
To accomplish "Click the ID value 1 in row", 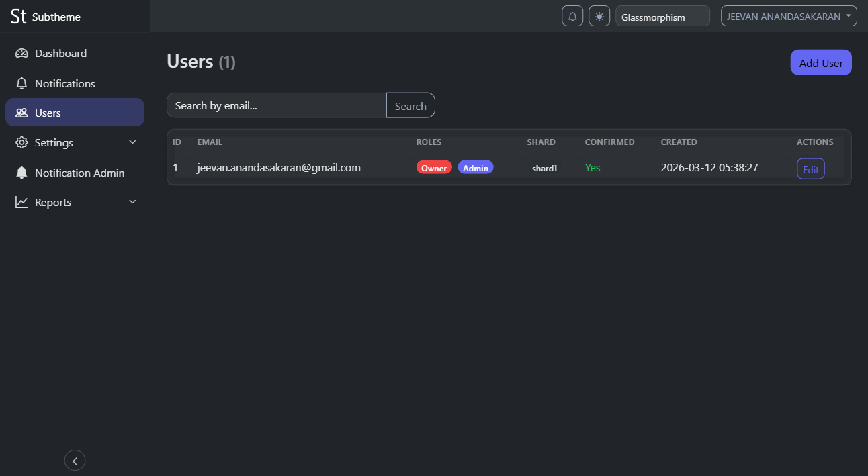I will point(175,167).
